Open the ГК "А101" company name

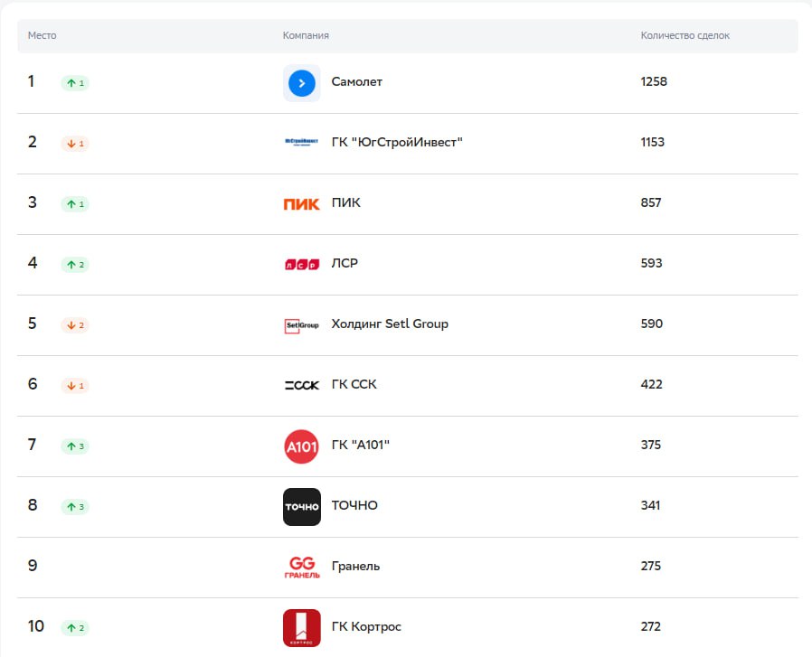point(361,445)
